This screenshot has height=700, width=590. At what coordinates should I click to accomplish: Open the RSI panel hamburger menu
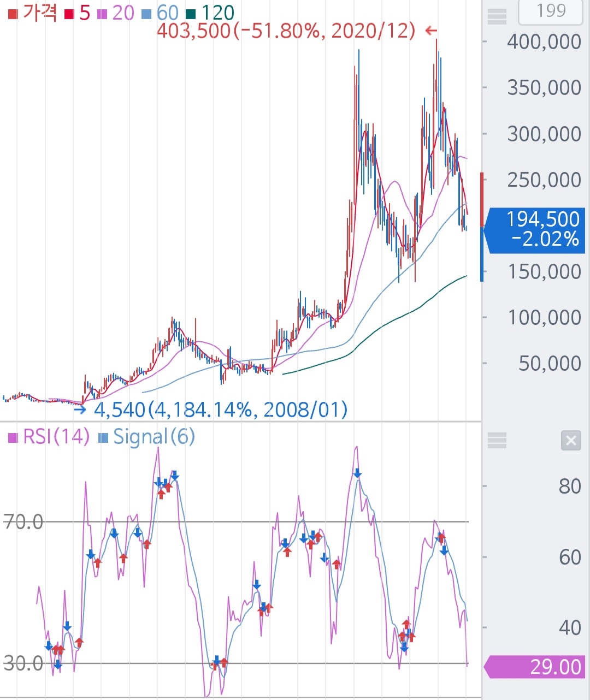[497, 440]
